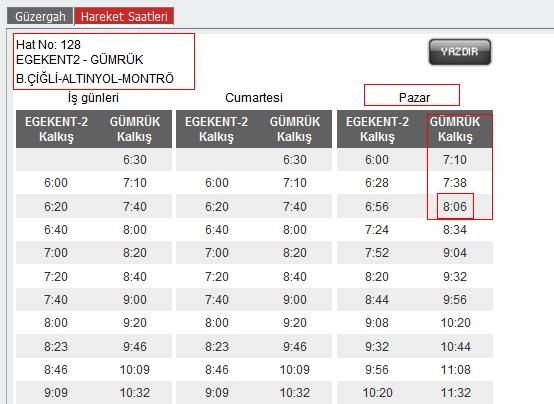Click the 'Pazar' heading

414,98
